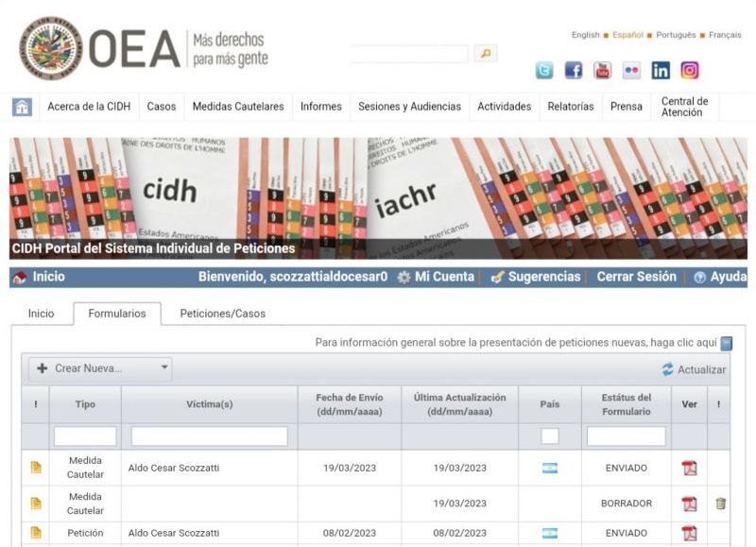Switch language to English
Image resolution: width=756 pixels, height=547 pixels.
coord(585,35)
